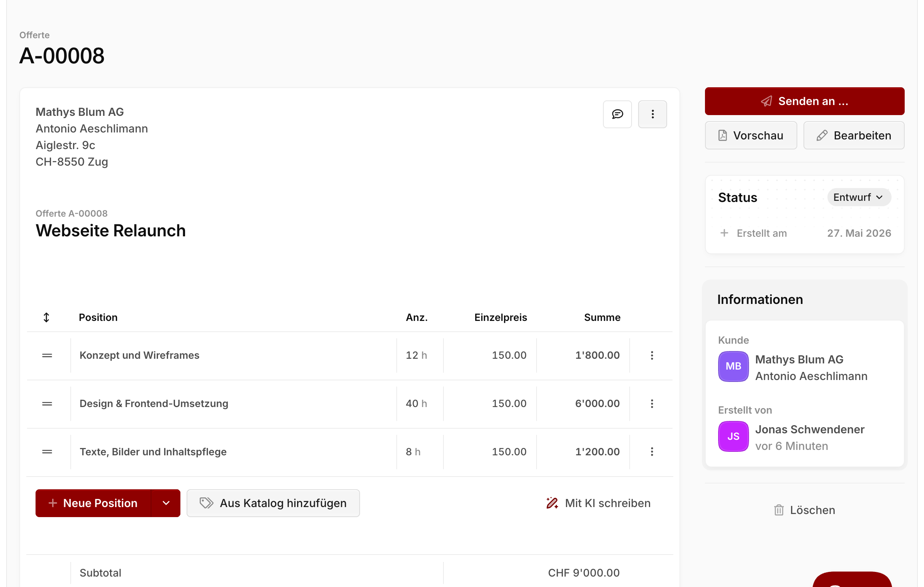Open the Entwurf status dropdown
924x587 pixels.
tap(859, 197)
